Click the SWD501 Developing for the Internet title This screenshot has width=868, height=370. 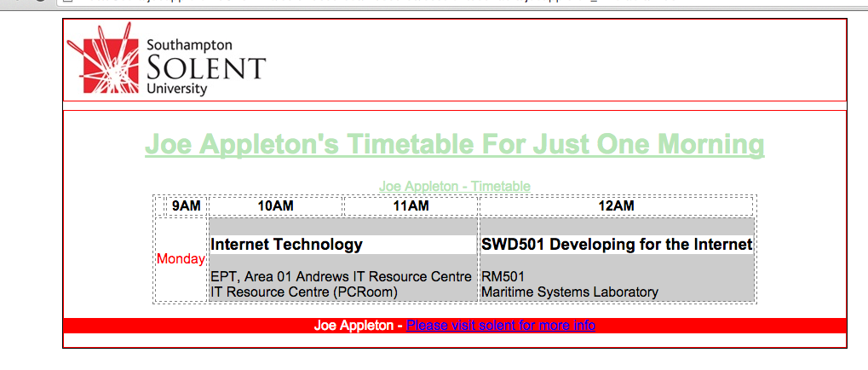click(616, 245)
